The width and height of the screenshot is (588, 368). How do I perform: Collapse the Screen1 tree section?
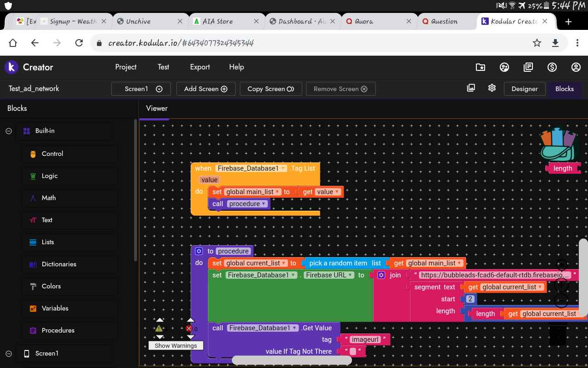[8, 353]
